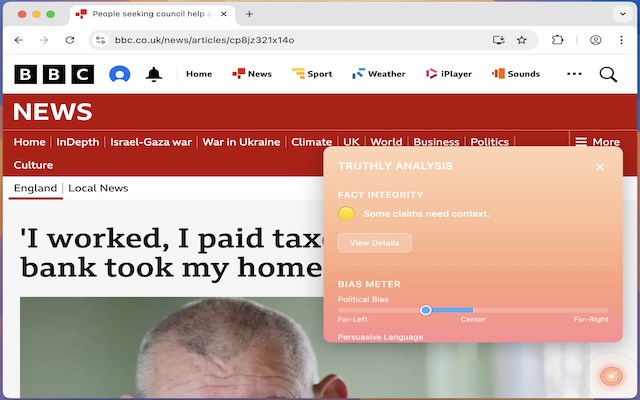Open Politics news section
640x400 pixels.
pyautogui.click(x=489, y=142)
